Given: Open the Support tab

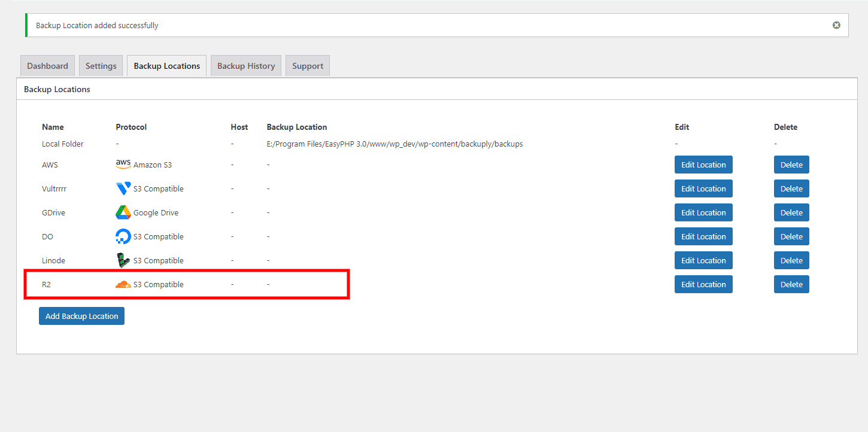Looking at the screenshot, I should (307, 65).
